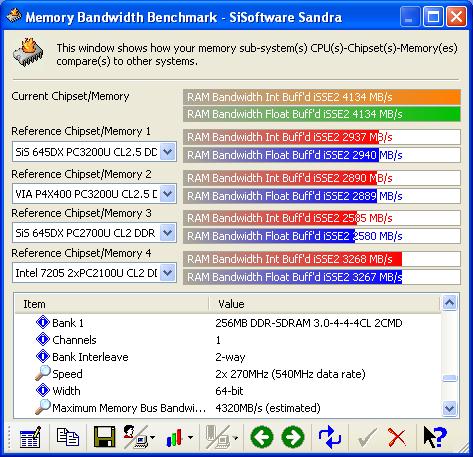Screen dimensions: 473x457
Task: Click the floppy disk save icon
Action: click(104, 437)
